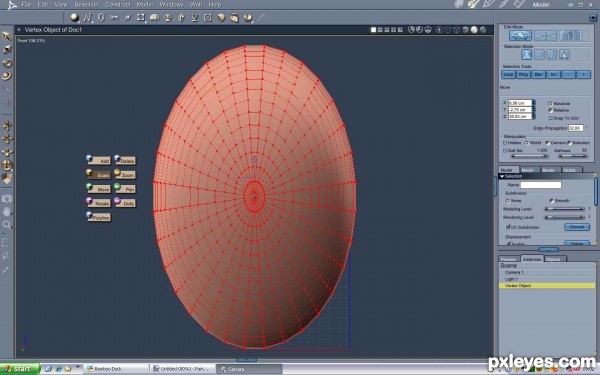Image resolution: width=600 pixels, height=375 pixels.
Task: Click the Edge Propagation value field
Action: [x=576, y=128]
